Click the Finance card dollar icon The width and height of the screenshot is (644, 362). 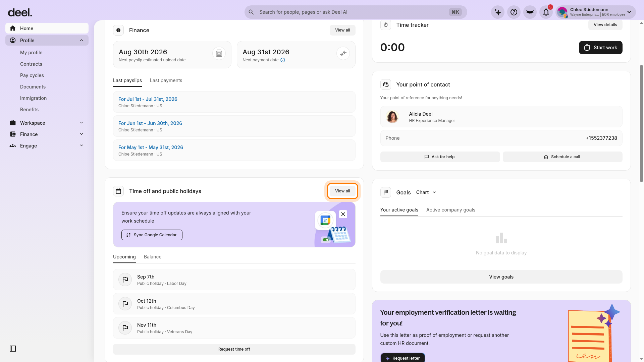(x=118, y=30)
